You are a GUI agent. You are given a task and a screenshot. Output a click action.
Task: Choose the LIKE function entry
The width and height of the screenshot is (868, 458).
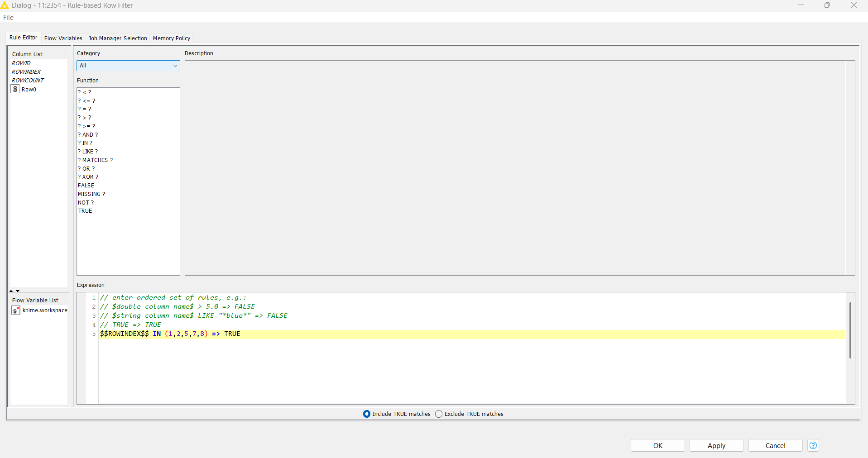tap(88, 151)
